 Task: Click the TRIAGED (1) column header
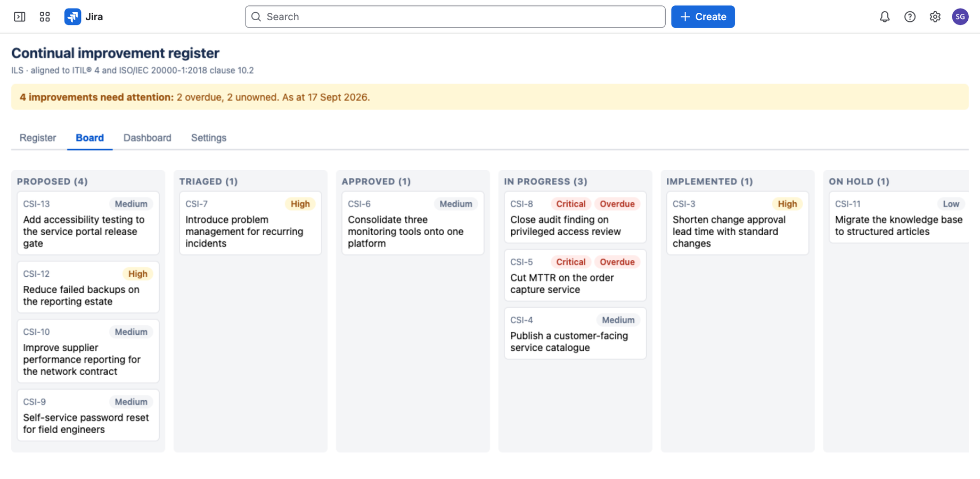click(x=208, y=181)
